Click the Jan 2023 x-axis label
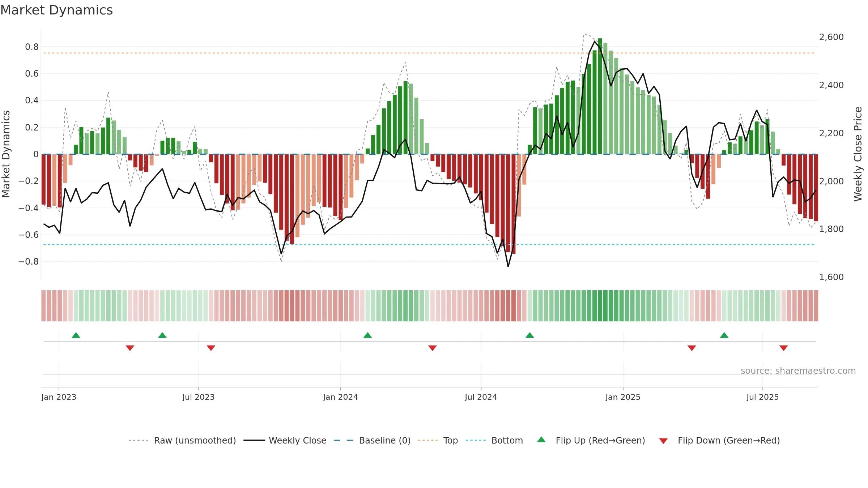Screen dimensions: 868x488 [x=59, y=397]
